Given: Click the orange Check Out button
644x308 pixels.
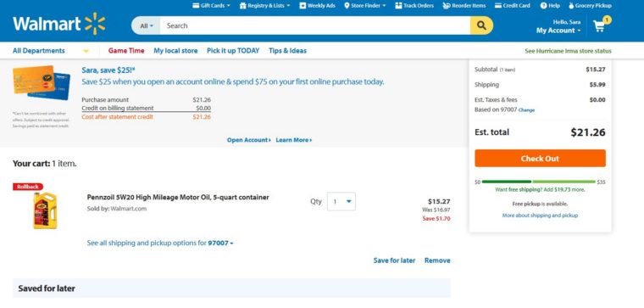Looking at the screenshot, I should (540, 159).
